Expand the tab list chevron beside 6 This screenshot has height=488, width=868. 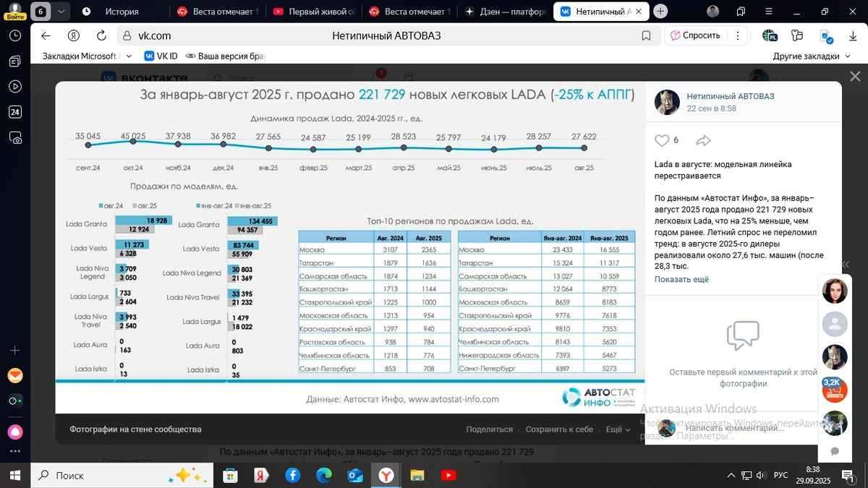[x=61, y=12]
